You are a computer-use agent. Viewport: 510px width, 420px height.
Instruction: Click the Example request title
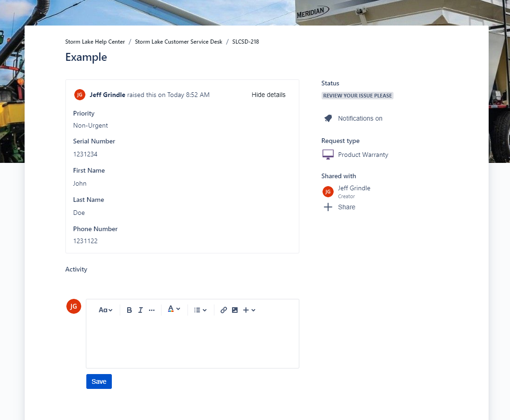click(x=86, y=57)
